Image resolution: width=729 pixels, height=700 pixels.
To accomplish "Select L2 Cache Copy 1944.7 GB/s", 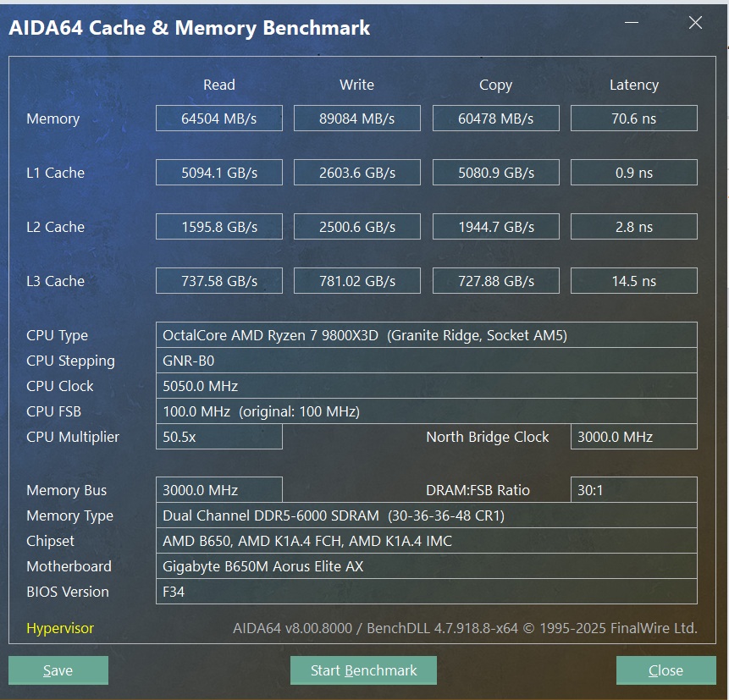I will point(495,226).
